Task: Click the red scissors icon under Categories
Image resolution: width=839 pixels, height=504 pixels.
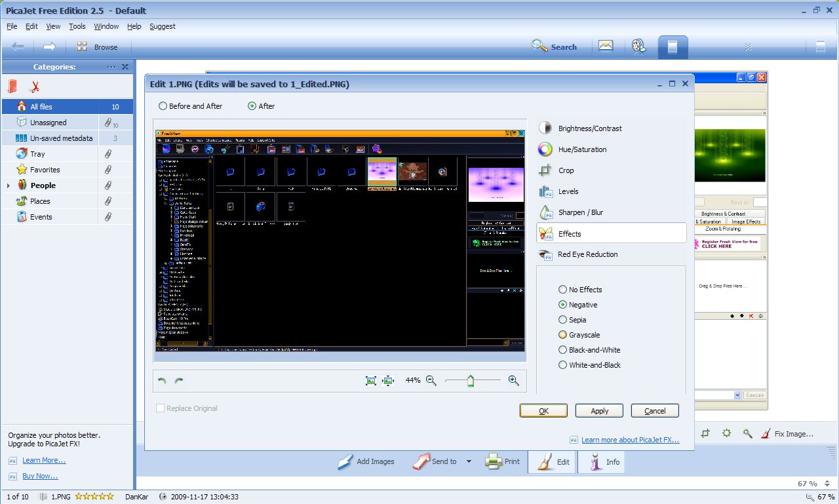Action: click(35, 87)
